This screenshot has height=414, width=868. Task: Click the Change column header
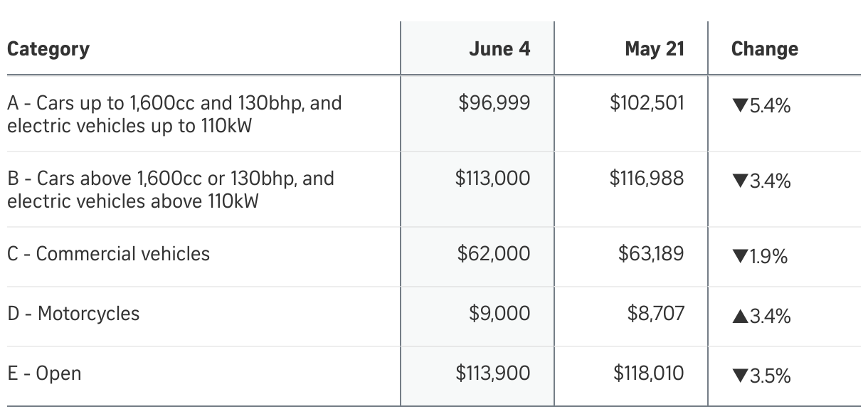click(x=764, y=49)
